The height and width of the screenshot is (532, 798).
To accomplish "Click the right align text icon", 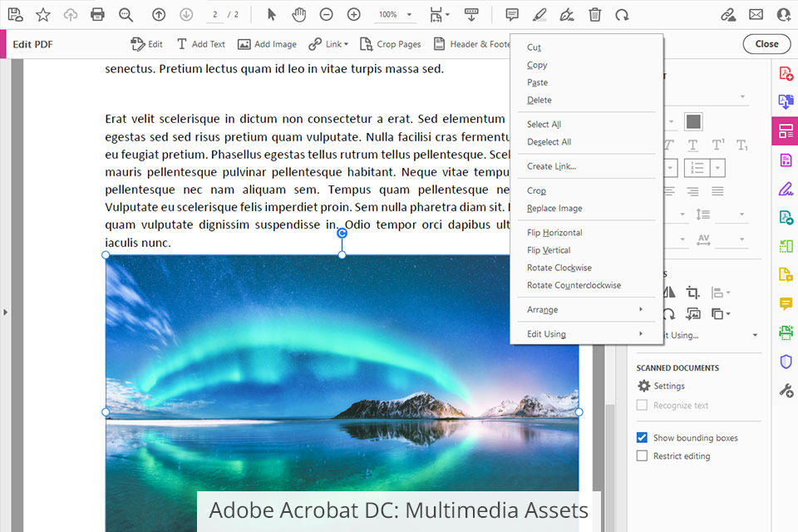I will [x=692, y=191].
